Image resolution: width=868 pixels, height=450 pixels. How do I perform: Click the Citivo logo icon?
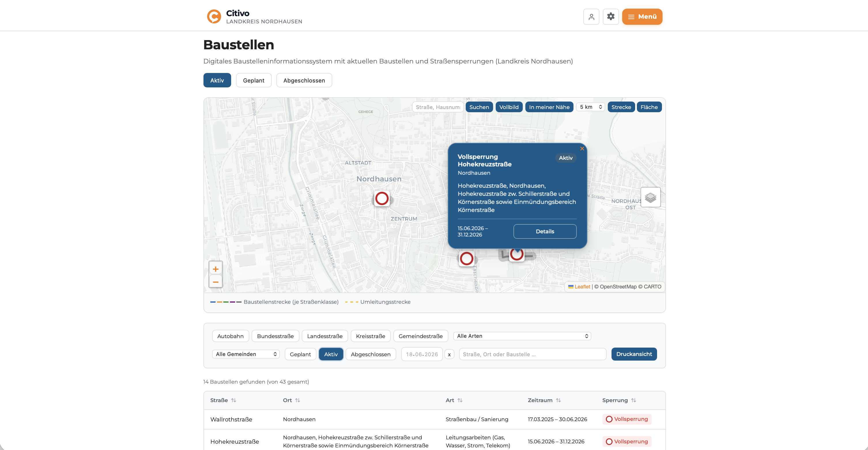(x=214, y=16)
